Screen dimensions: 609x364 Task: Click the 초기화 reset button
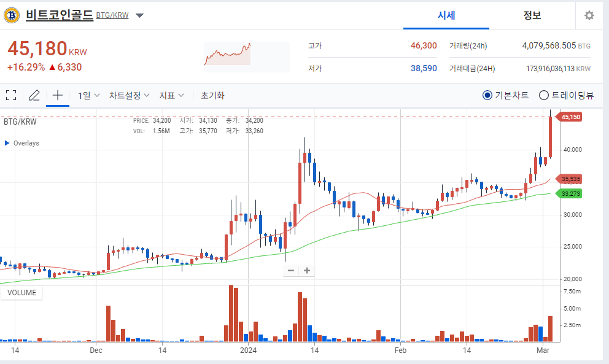212,95
